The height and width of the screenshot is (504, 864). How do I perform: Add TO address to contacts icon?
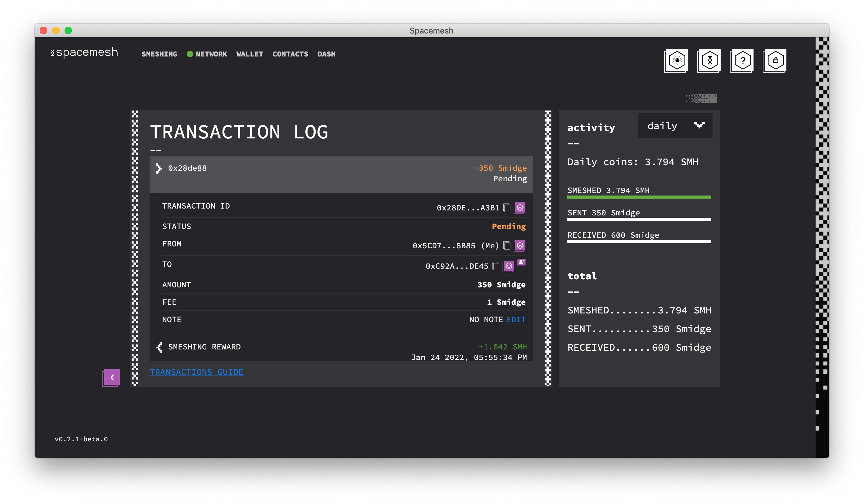click(521, 263)
